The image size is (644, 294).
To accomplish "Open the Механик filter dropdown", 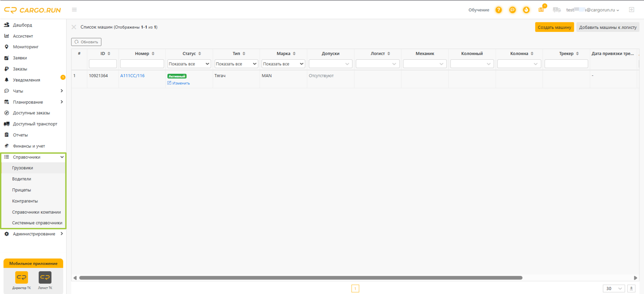I will [425, 64].
